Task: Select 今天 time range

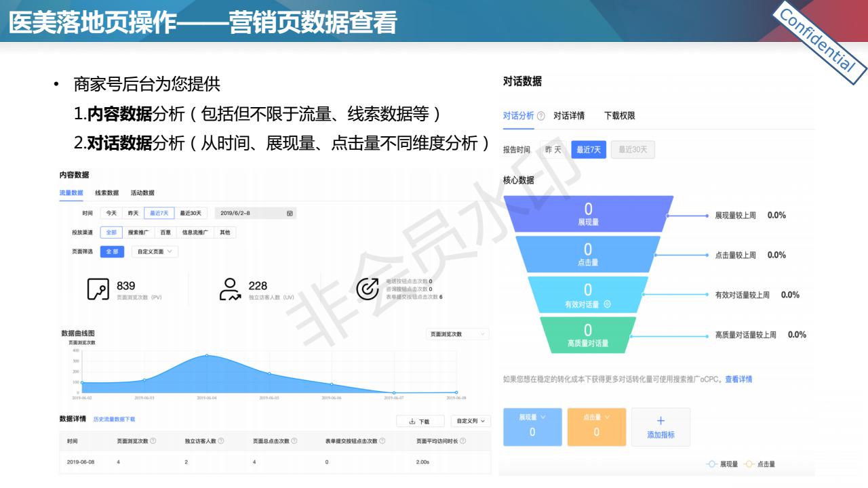Action: pos(111,213)
